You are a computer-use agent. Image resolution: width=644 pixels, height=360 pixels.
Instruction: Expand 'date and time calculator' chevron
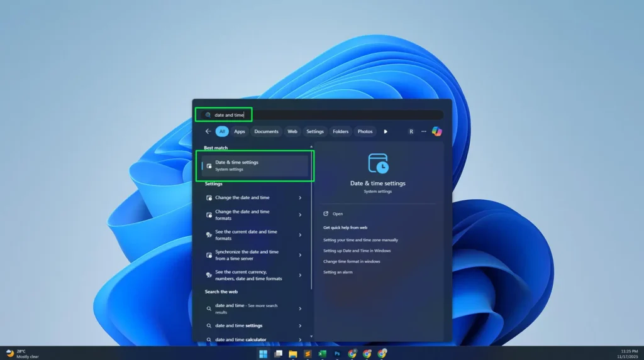coord(300,339)
